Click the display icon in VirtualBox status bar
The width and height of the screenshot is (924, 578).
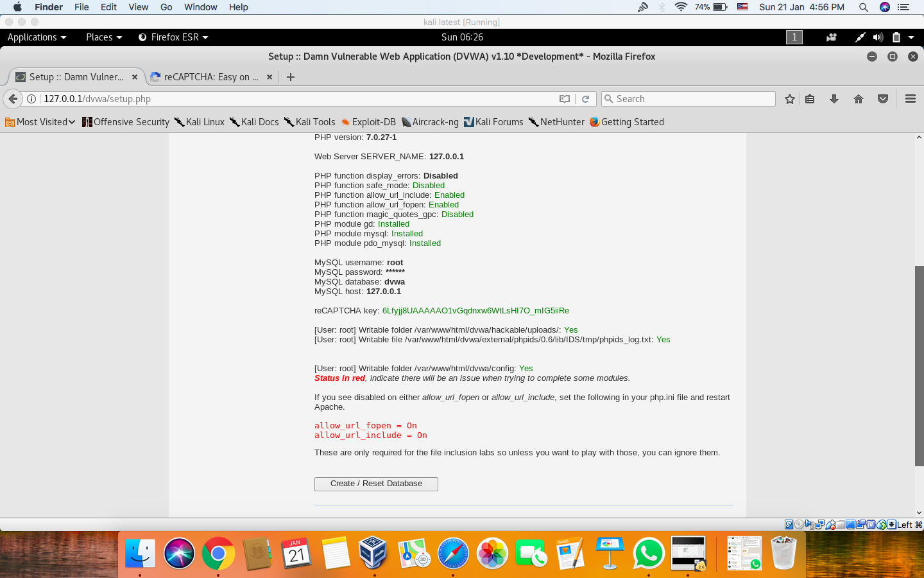(850, 524)
